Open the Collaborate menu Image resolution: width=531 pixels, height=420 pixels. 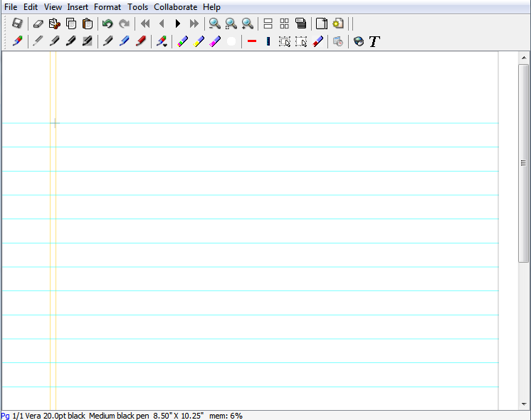click(x=175, y=7)
